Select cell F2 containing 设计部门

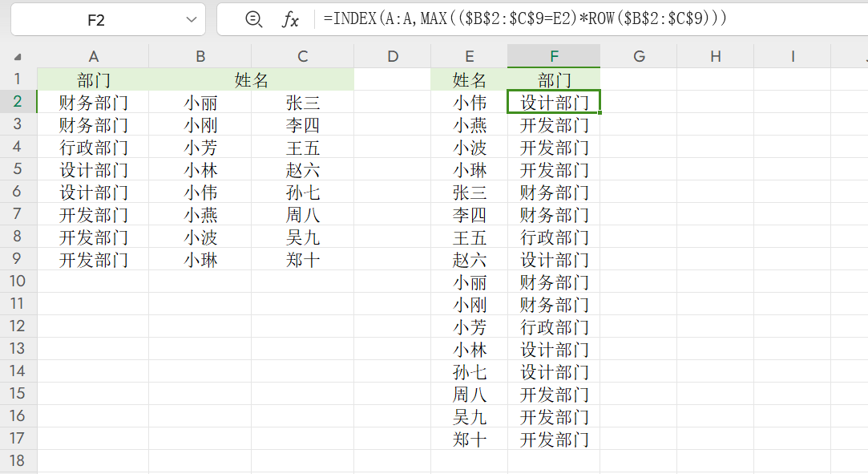(x=553, y=102)
